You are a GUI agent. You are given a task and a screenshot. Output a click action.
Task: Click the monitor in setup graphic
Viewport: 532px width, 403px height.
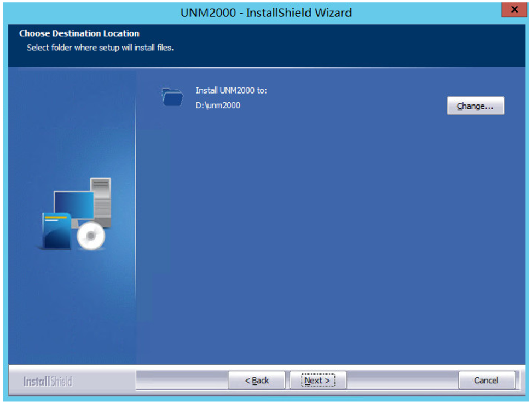pyautogui.click(x=74, y=206)
